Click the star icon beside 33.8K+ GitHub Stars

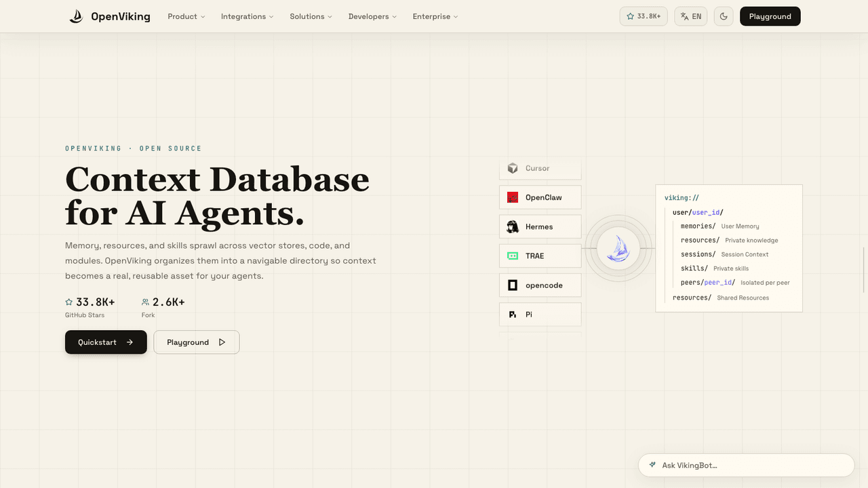tap(68, 302)
